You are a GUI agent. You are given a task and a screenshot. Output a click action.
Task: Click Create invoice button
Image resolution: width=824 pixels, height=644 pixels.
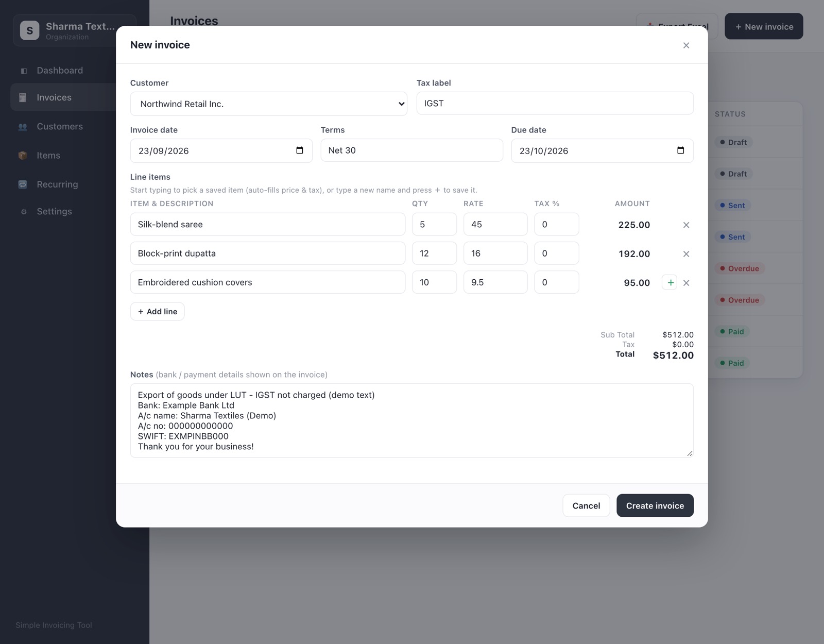[x=655, y=505]
